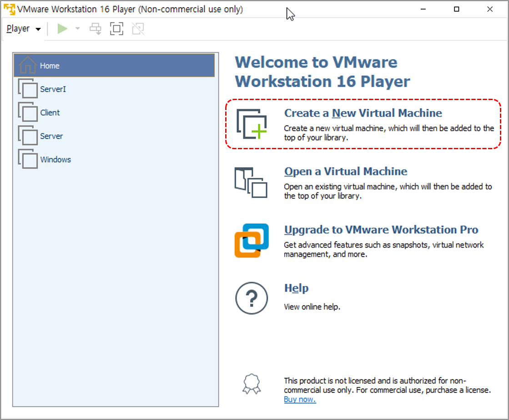
Task: Click the green Power On play button
Action: [x=62, y=29]
